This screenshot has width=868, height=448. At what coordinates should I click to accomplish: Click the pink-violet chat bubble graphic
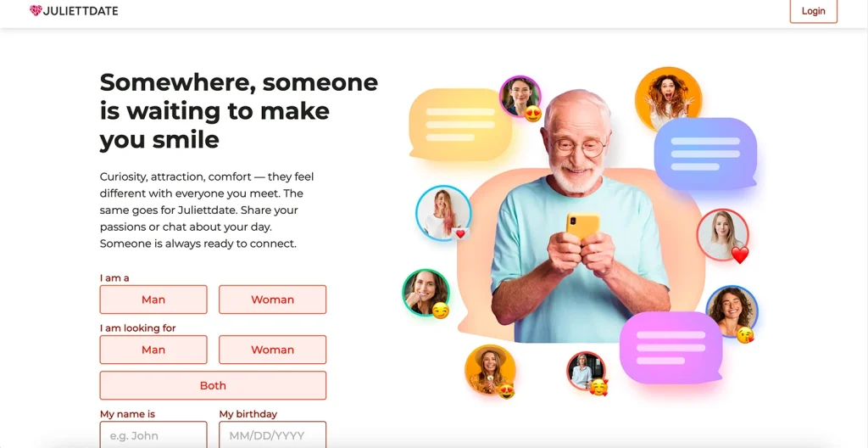point(670,348)
